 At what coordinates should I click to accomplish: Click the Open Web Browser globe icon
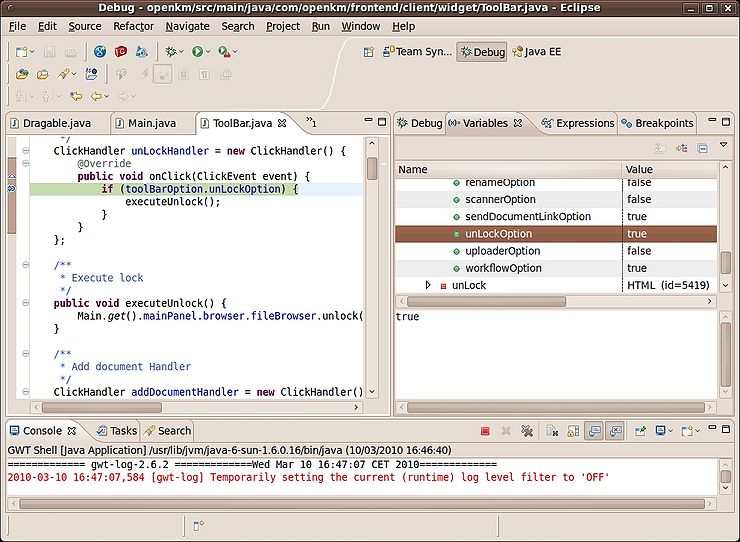click(100, 51)
